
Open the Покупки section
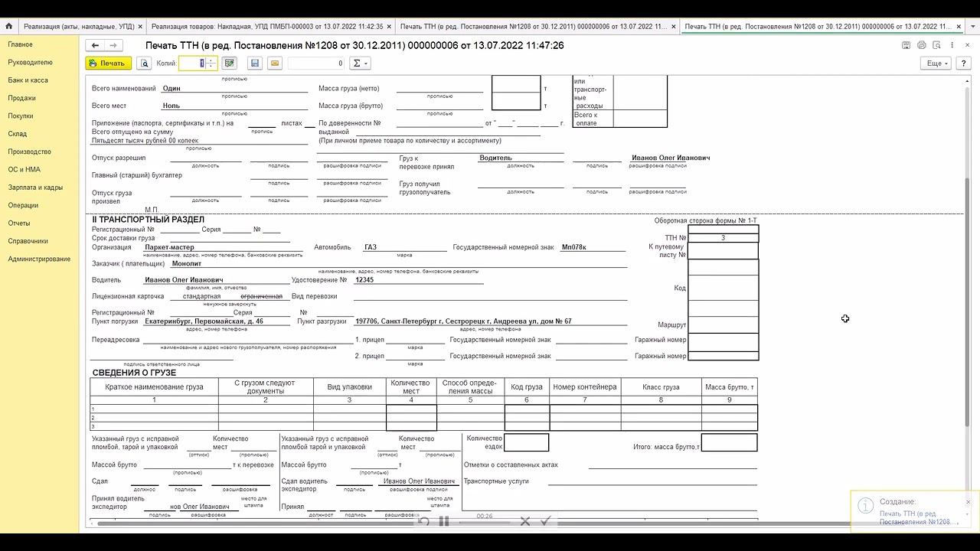(x=21, y=116)
